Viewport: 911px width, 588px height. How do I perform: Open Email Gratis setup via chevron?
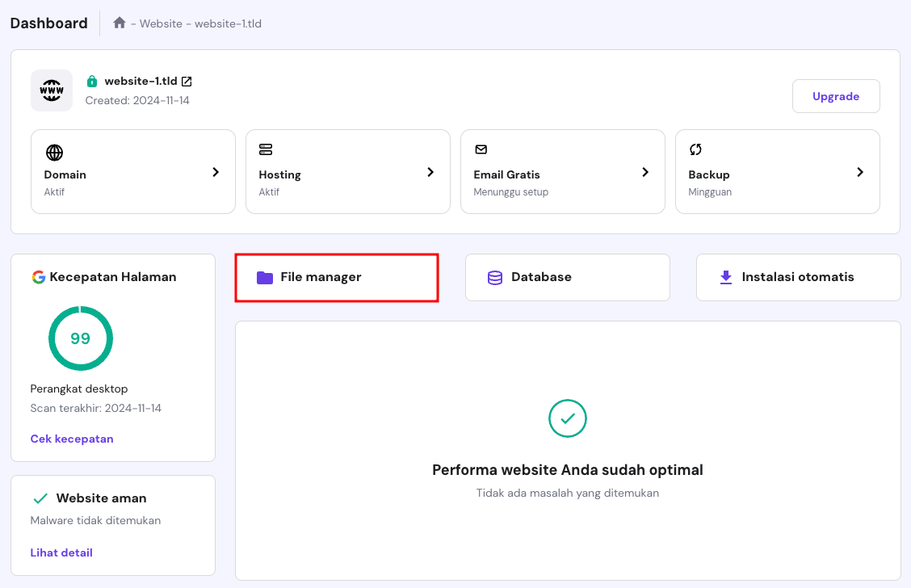645,172
